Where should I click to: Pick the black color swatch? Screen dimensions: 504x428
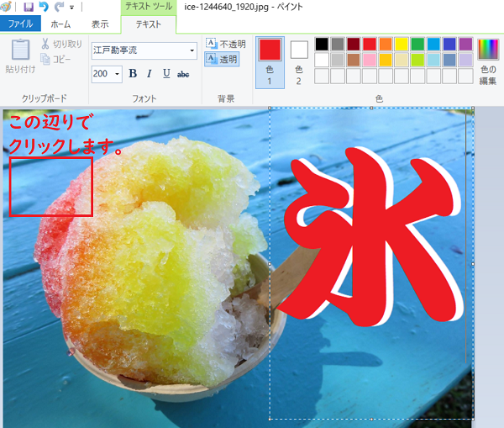(x=322, y=44)
